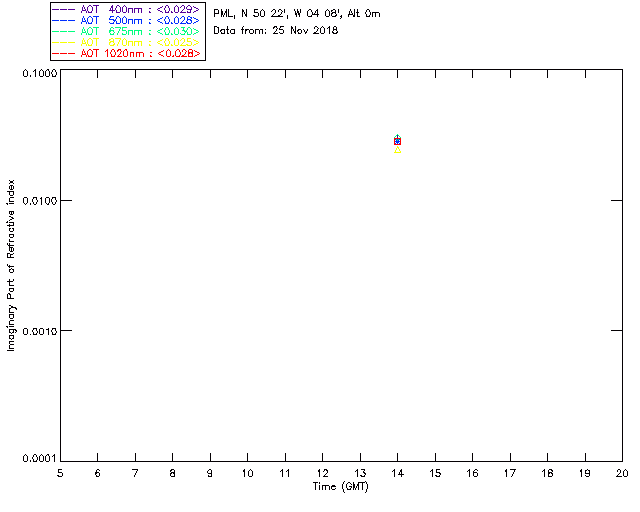Click the 0.0001 y-axis tick label

click(37, 458)
